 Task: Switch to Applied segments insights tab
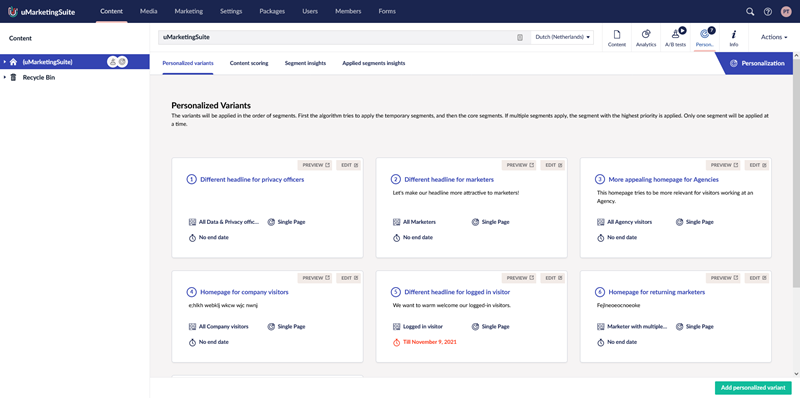[x=373, y=63]
